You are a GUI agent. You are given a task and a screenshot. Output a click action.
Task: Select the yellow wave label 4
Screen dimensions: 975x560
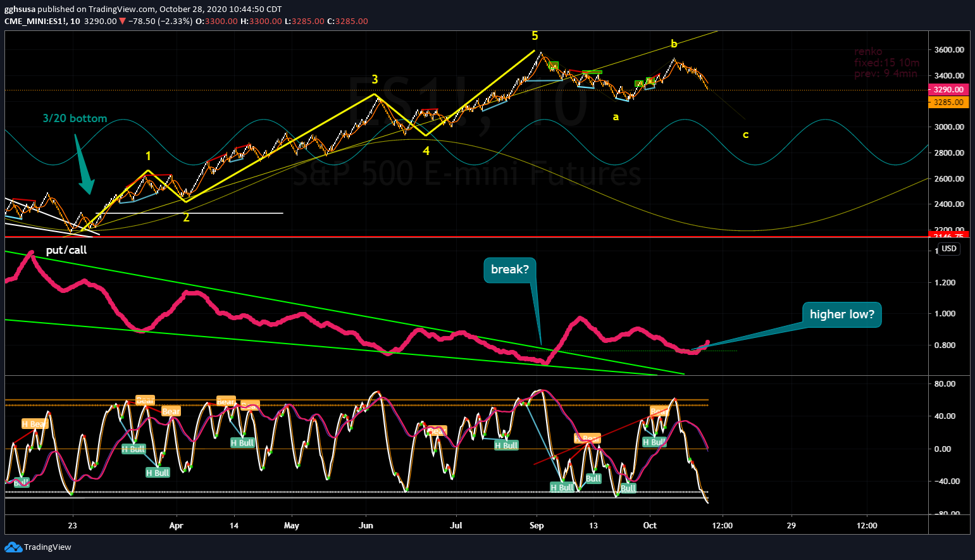tap(426, 151)
